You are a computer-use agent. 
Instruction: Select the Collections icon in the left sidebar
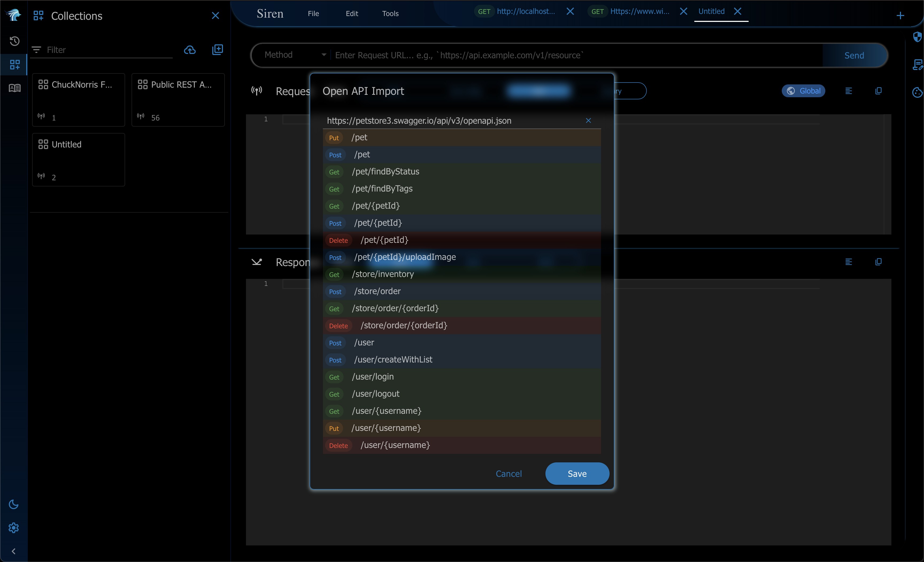[14, 64]
